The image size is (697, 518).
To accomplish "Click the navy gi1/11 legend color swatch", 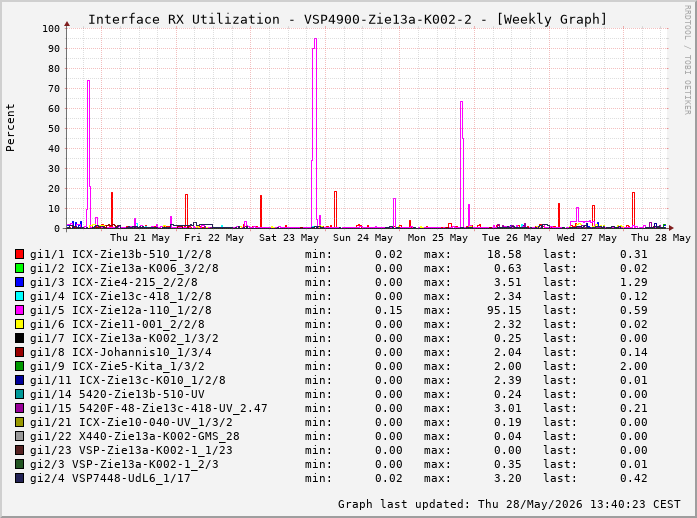I will [19, 380].
